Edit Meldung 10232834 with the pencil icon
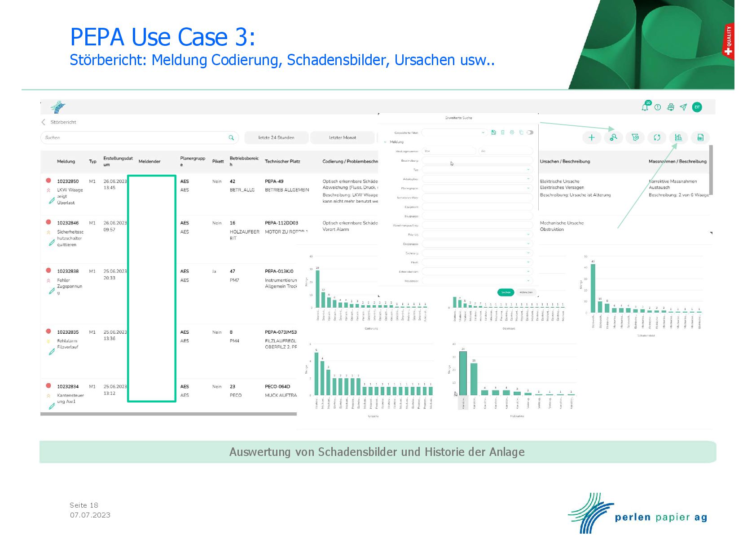This screenshot has width=756, height=535. 51,406
